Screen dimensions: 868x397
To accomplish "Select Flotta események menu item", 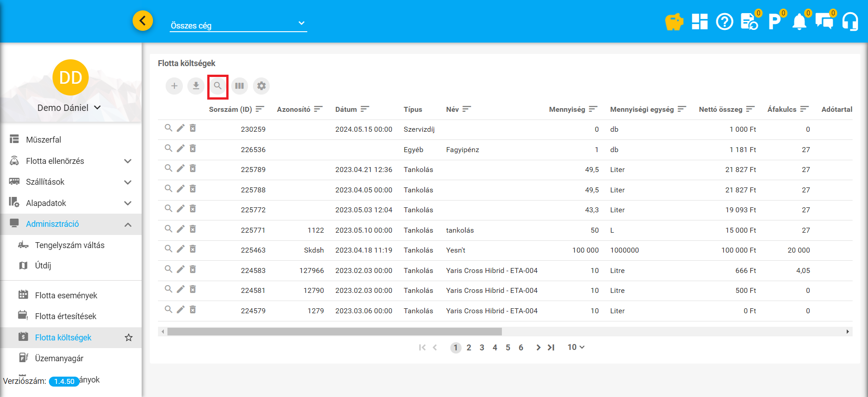I will (66, 296).
